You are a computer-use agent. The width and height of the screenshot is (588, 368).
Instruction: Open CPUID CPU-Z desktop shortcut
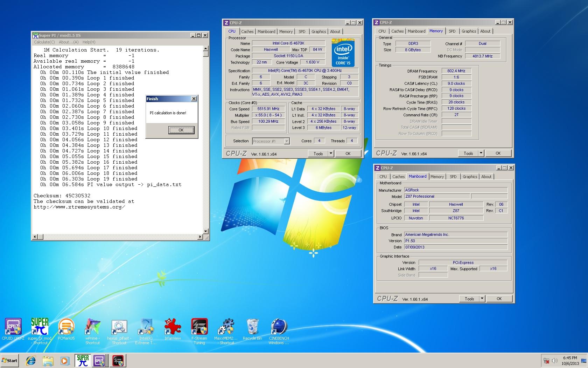click(13, 329)
